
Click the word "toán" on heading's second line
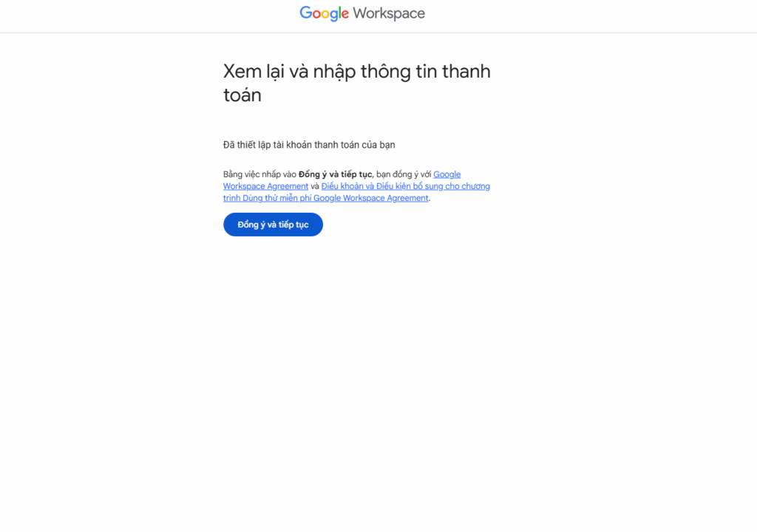(242, 95)
